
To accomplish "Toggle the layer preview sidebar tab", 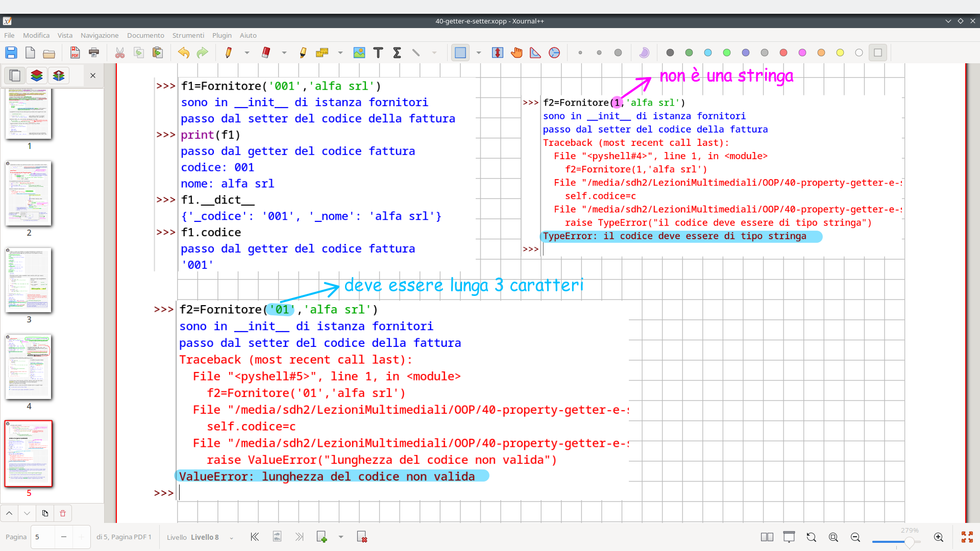I will point(37,76).
